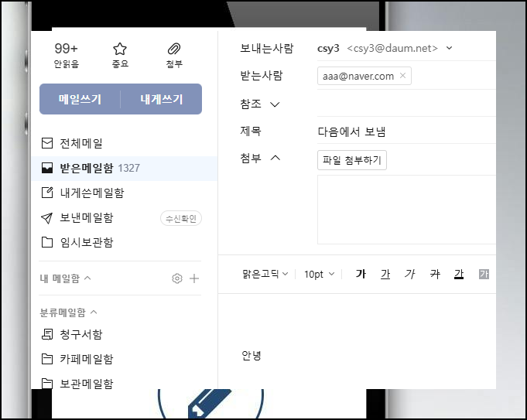This screenshot has width=527, height=420.
Task: Click the 내게쓰기 write-to-self button
Action: coord(161,99)
